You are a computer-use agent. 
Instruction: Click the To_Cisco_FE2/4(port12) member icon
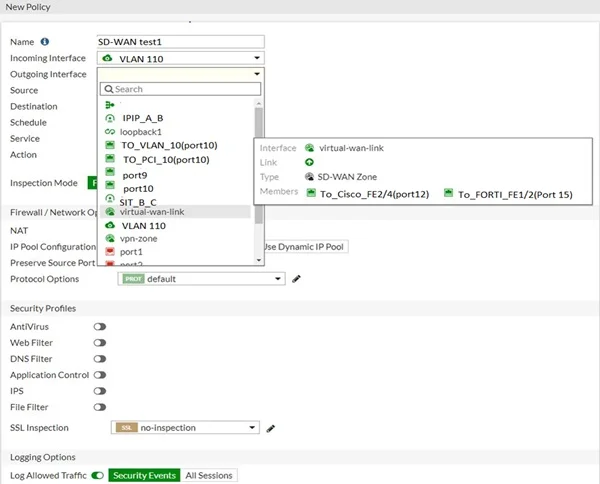(x=311, y=193)
